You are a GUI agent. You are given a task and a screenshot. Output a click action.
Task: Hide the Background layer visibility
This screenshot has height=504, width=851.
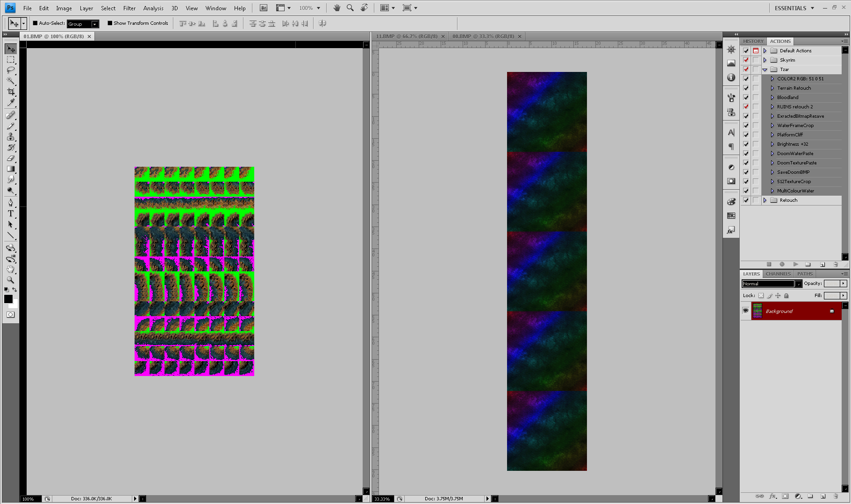[x=745, y=311]
